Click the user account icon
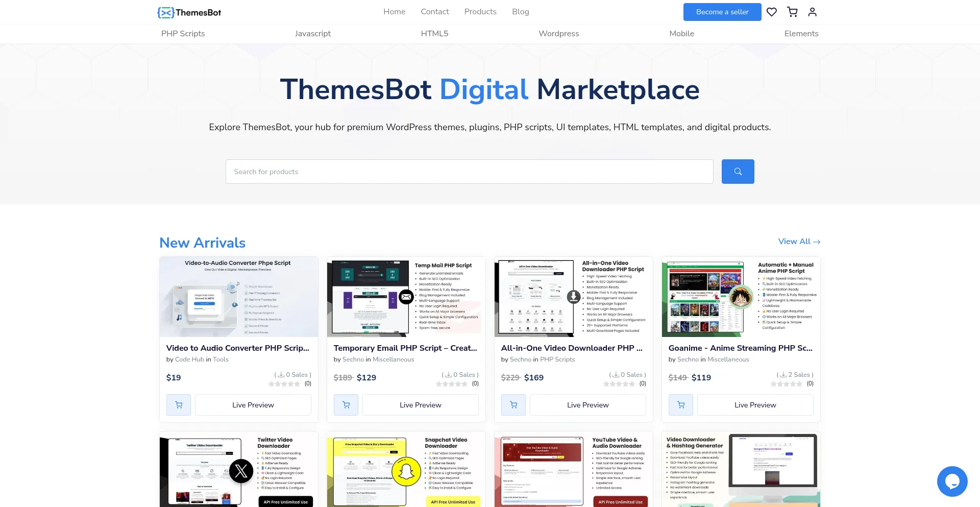980x507 pixels. click(x=812, y=12)
